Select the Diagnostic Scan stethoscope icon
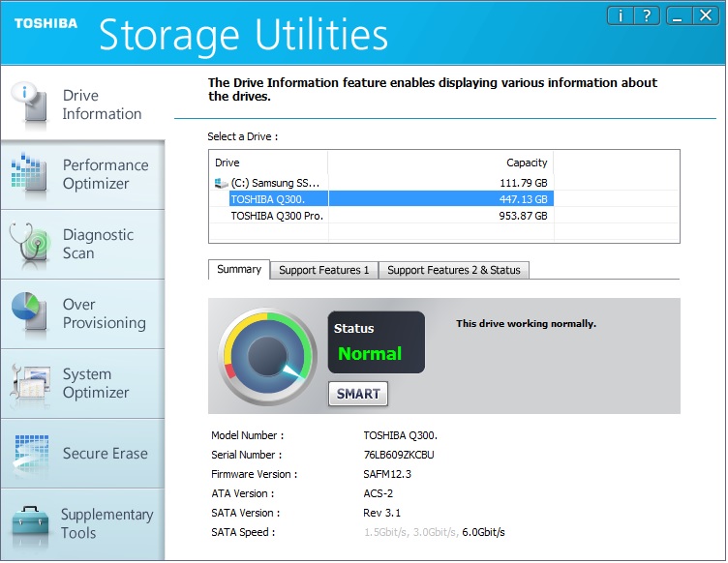 tap(30, 246)
